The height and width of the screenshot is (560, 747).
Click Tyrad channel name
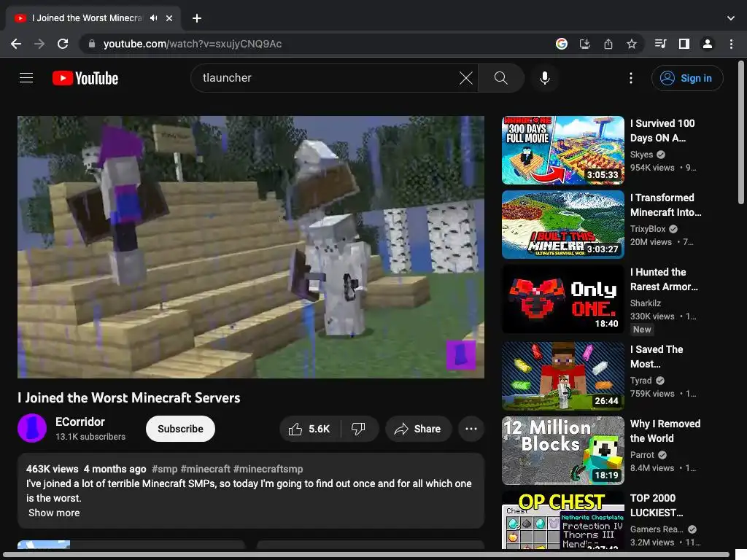coord(640,381)
